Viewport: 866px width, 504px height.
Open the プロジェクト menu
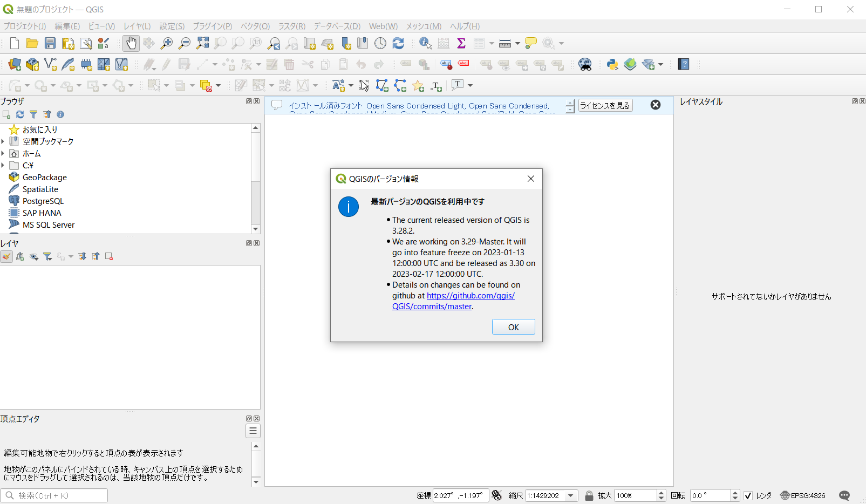click(x=25, y=26)
